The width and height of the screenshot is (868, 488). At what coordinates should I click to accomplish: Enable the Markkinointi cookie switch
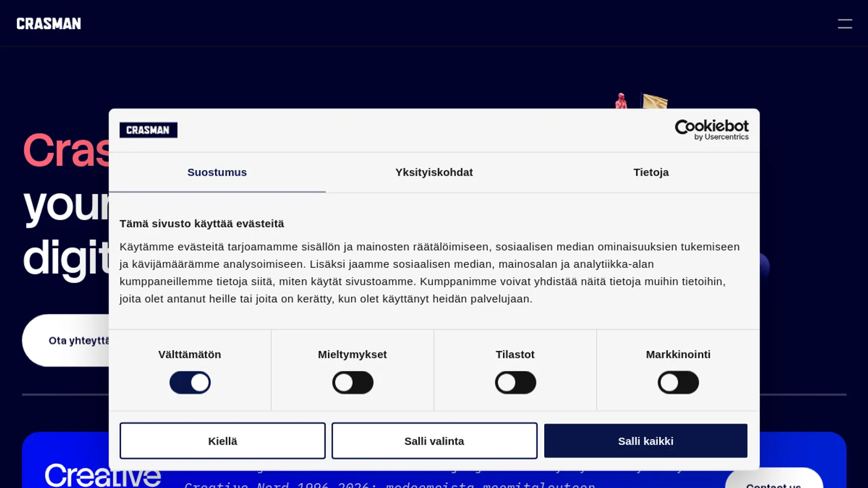click(678, 383)
